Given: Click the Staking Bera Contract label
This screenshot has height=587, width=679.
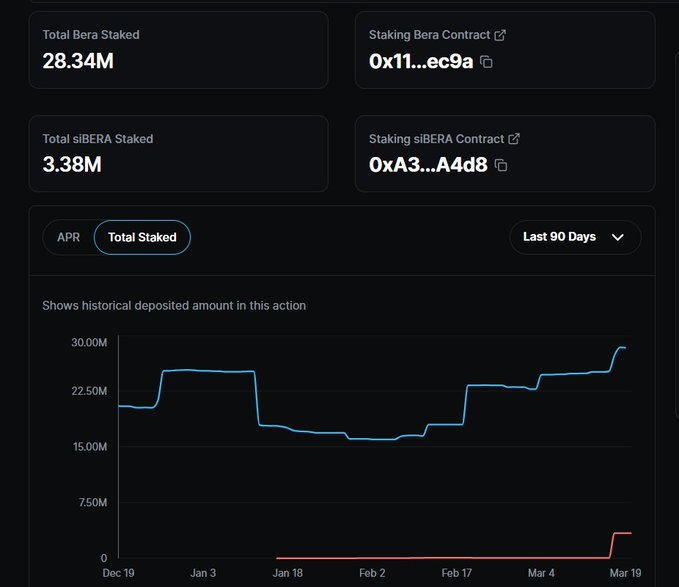Looking at the screenshot, I should coord(429,35).
